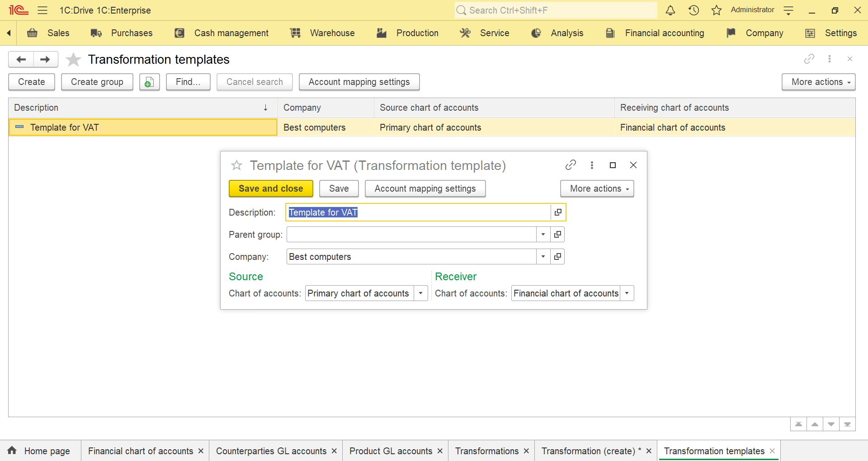Open Account mapping settings in dialog
Image resolution: width=868 pixels, height=461 pixels.
(x=425, y=188)
